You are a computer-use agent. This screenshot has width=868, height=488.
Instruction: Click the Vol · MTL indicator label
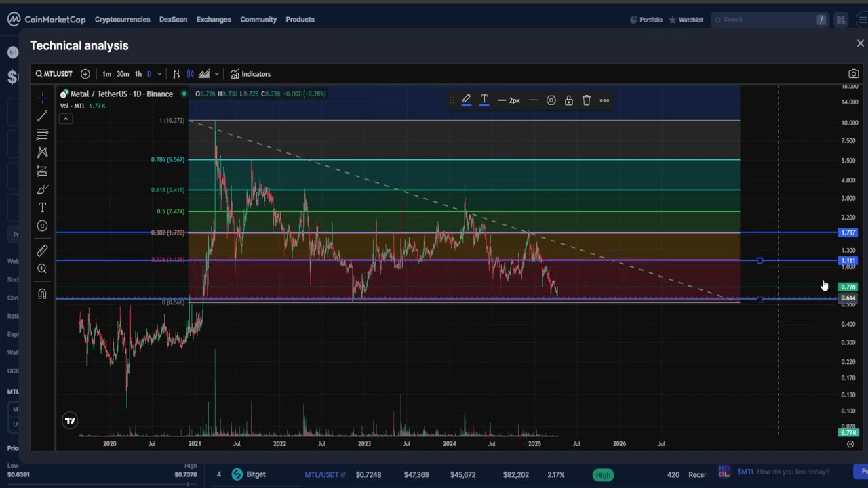73,106
